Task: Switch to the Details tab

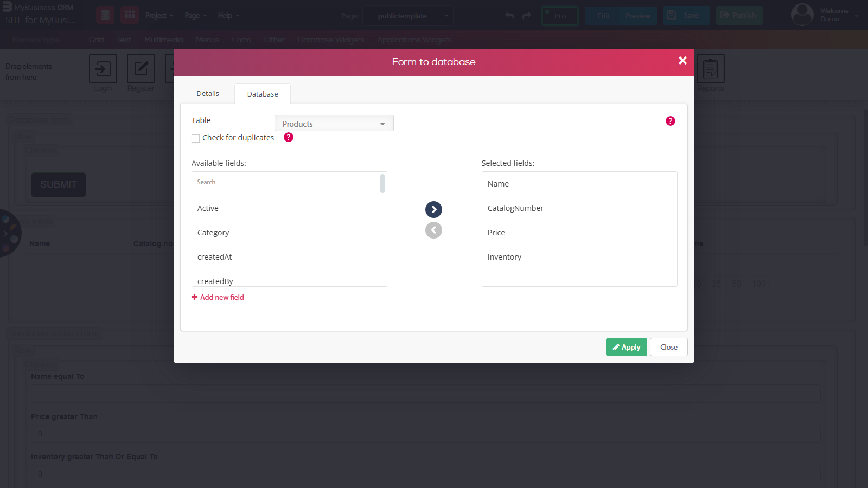Action: [x=208, y=93]
